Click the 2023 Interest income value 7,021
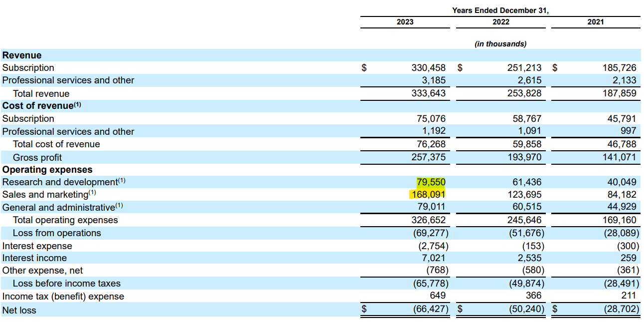Image resolution: width=644 pixels, height=322 pixels. pos(433,258)
